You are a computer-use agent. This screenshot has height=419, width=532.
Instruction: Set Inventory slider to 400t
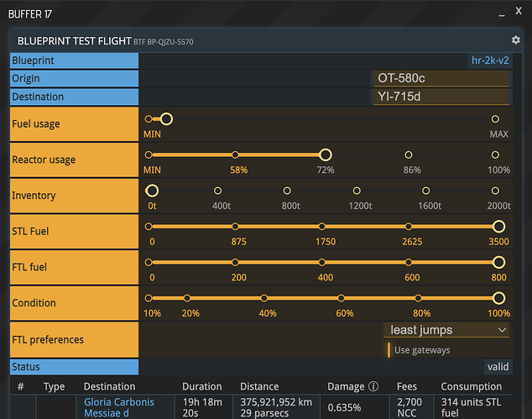point(218,191)
